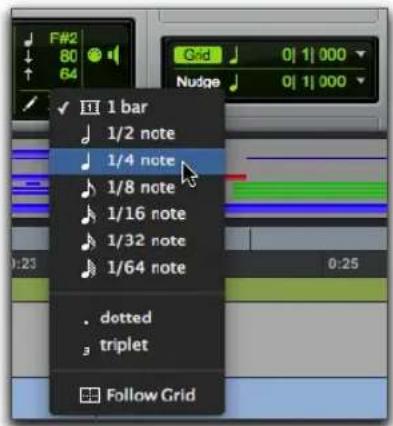Click the Nudge quarter-note icon
This screenshot has height=426, width=393.
[234, 82]
